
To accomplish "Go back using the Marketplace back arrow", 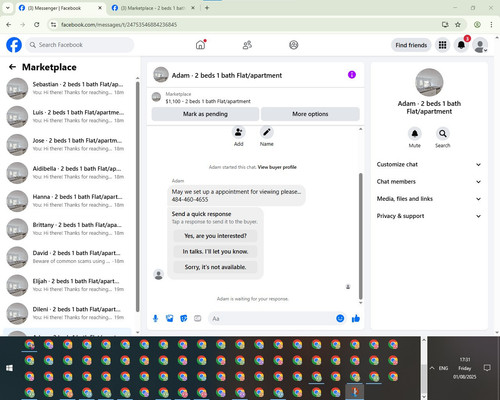I will click(12, 67).
